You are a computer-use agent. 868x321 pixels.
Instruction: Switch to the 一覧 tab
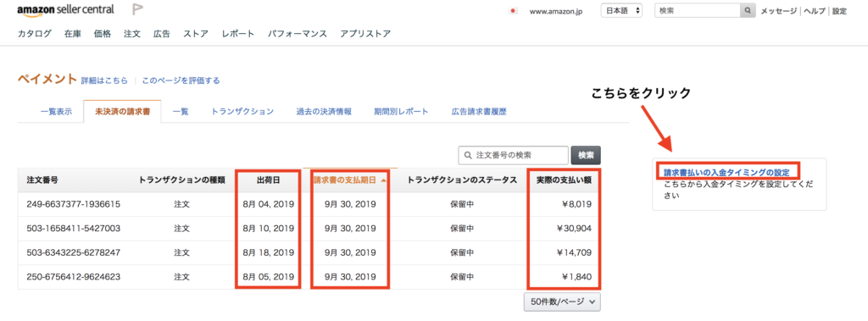[181, 111]
